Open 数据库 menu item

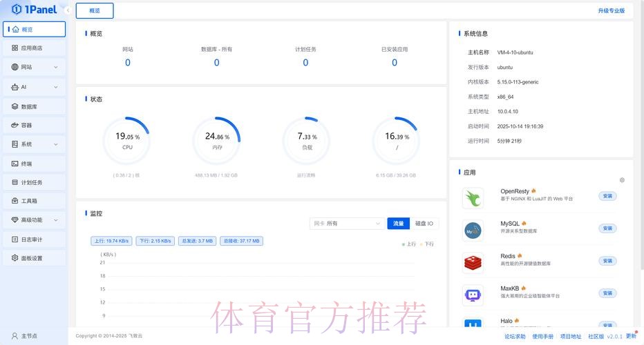pyautogui.click(x=34, y=107)
